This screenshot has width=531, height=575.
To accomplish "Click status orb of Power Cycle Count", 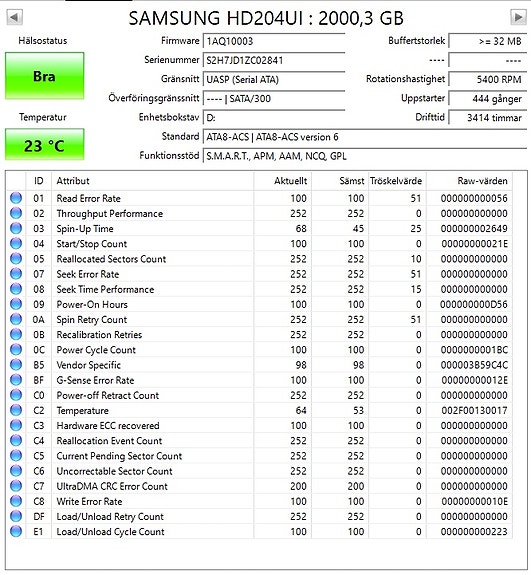I will (16, 349).
